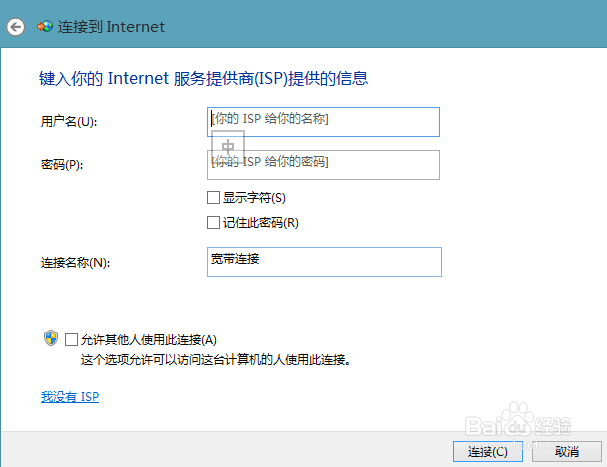
Task: Enable the 显示字符 checkbox
Action: click(213, 198)
